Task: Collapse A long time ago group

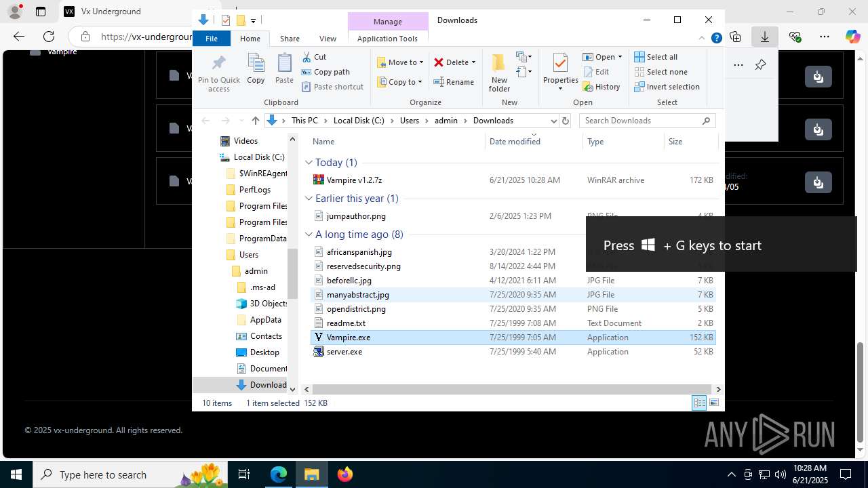Action: (x=309, y=235)
